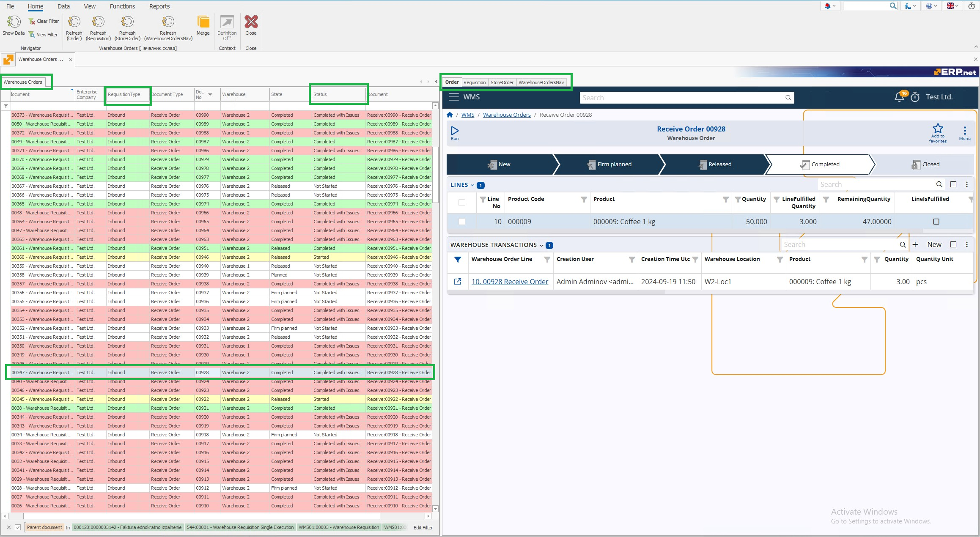
Task: Click the filter funnel on the Product Code column
Action: tap(584, 199)
